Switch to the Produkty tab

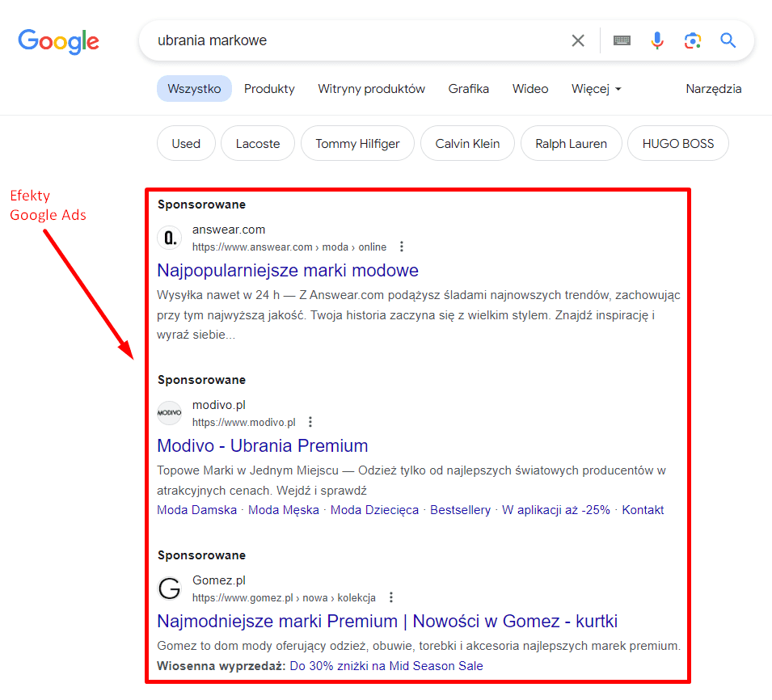[x=269, y=89]
